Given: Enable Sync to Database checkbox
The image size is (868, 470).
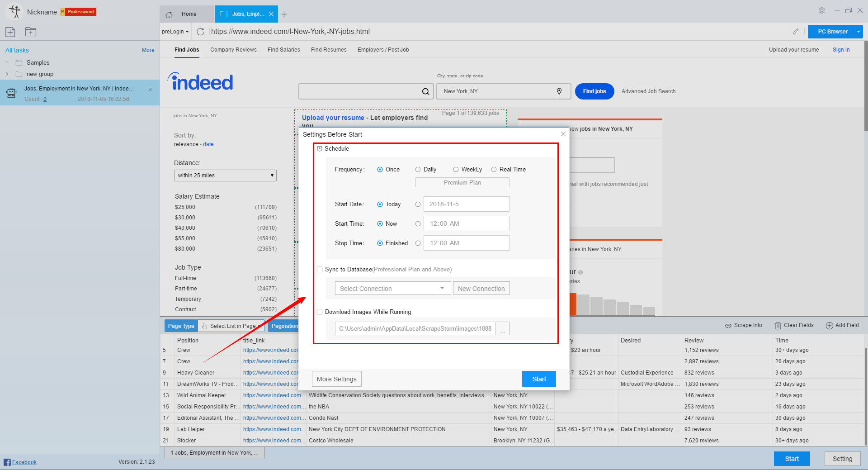Looking at the screenshot, I should pyautogui.click(x=320, y=269).
